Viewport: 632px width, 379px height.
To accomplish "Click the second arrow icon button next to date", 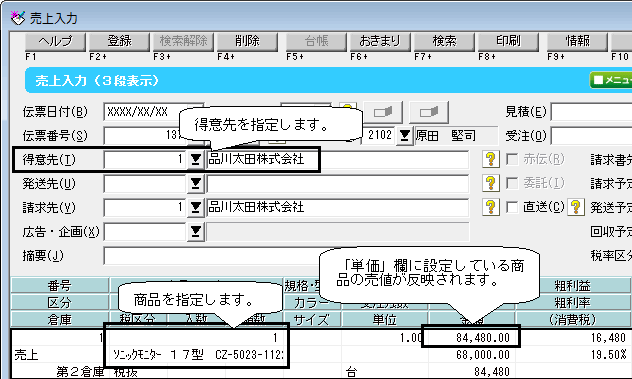I will [429, 112].
